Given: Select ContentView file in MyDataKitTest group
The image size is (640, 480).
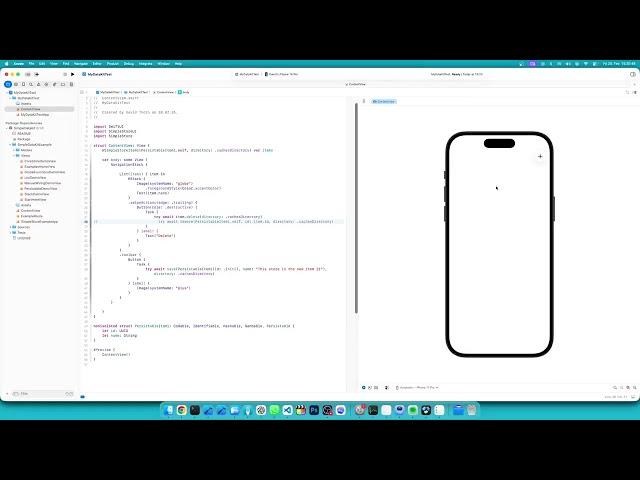Looking at the screenshot, I should 40,109.
